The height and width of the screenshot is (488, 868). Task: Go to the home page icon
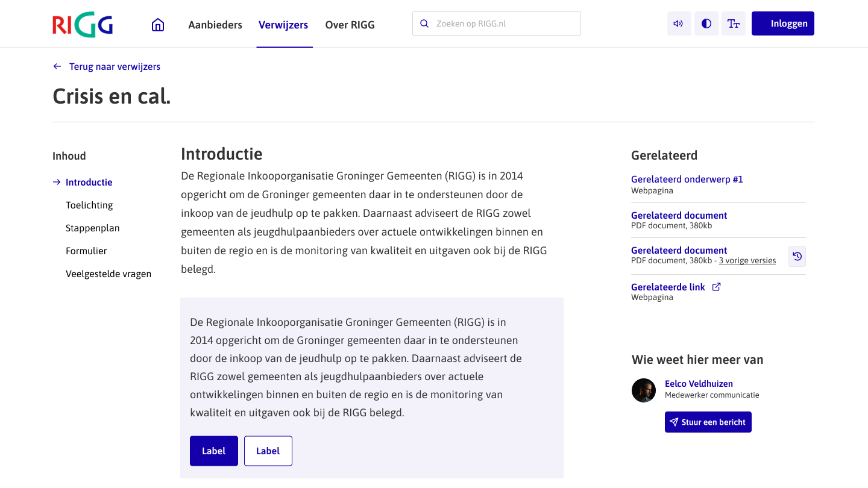point(158,25)
